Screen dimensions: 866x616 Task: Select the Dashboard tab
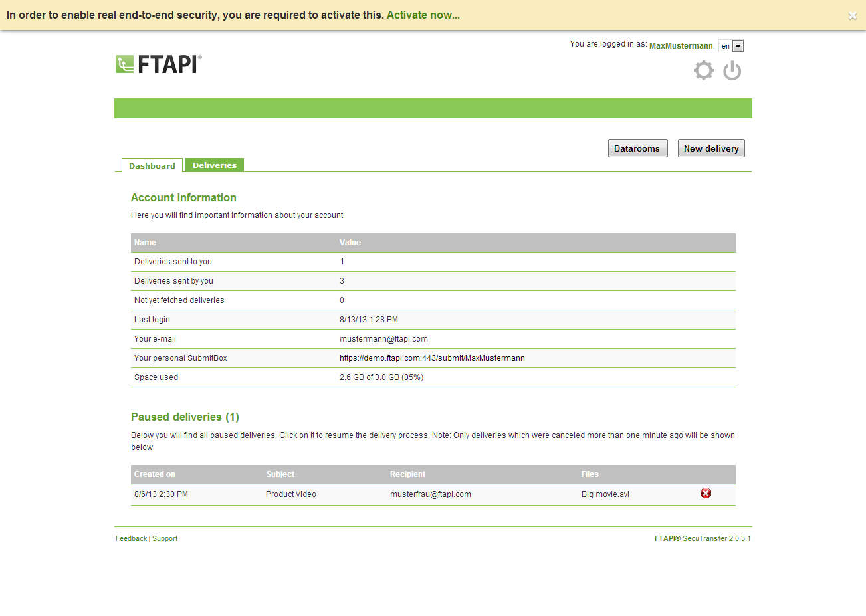[x=152, y=167]
